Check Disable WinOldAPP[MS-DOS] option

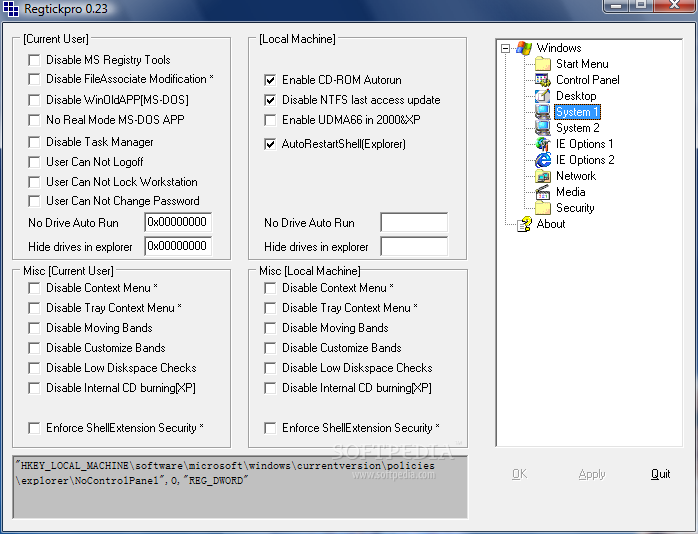coord(34,100)
